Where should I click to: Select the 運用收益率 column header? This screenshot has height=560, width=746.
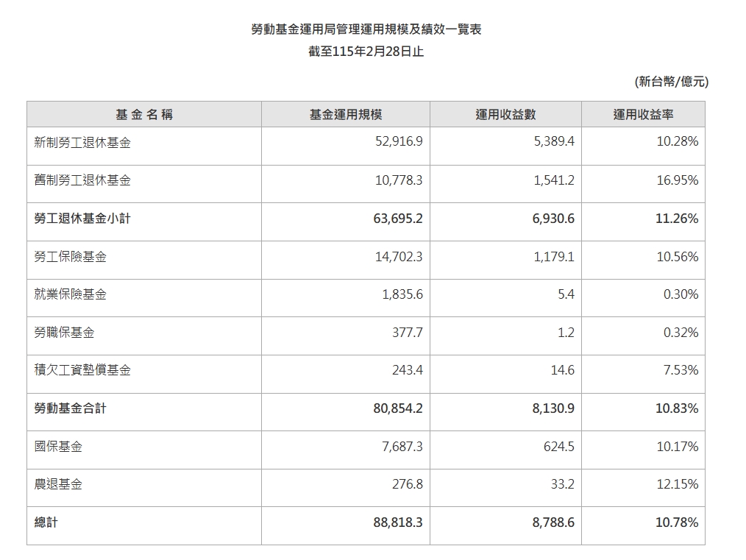coord(644,113)
